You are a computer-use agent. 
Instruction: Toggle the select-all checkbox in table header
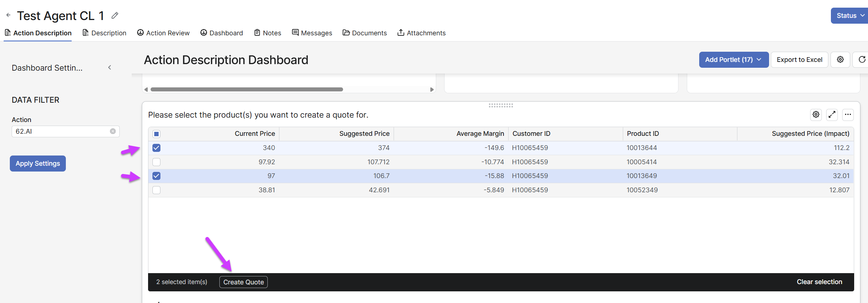156,134
